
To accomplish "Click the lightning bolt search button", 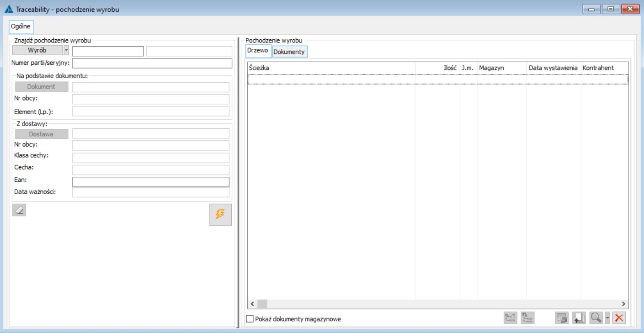I will click(220, 215).
